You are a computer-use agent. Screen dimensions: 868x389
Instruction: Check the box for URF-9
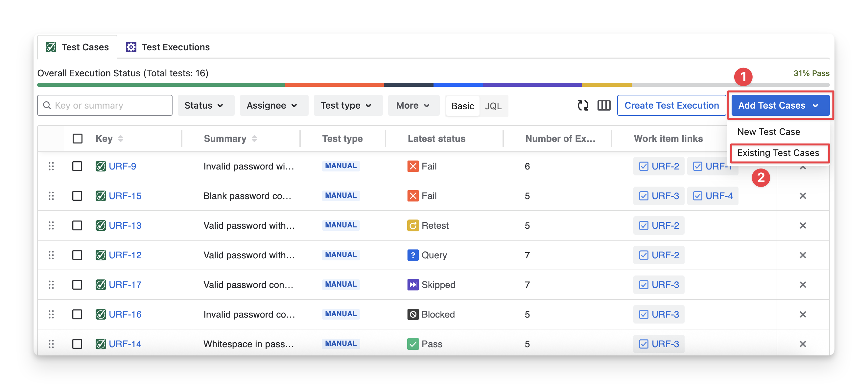point(77,166)
